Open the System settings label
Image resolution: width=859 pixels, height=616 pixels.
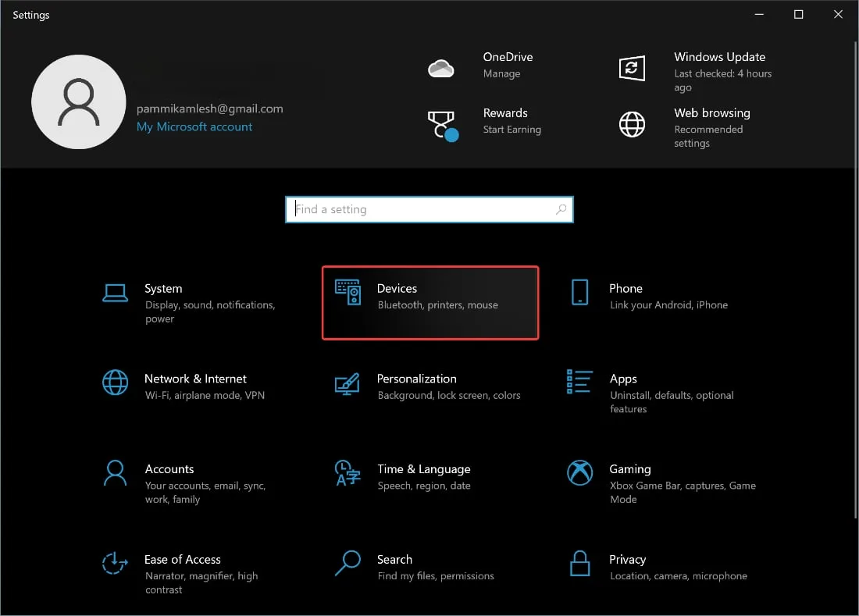(x=163, y=289)
